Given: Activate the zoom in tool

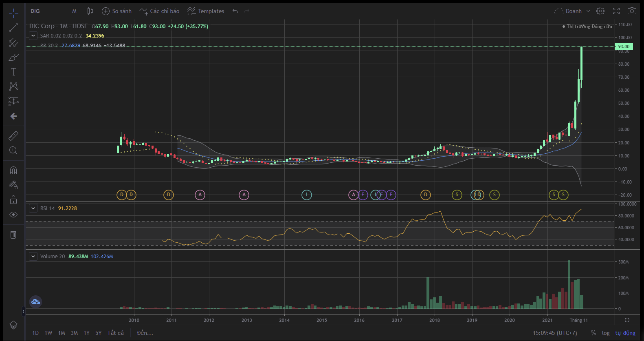Looking at the screenshot, I should click(13, 150).
